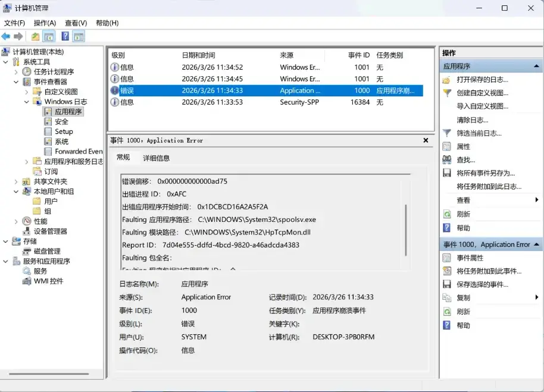This screenshot has width=544, height=392.
Task: Toggle the show/hide action pane icon
Action: click(79, 36)
